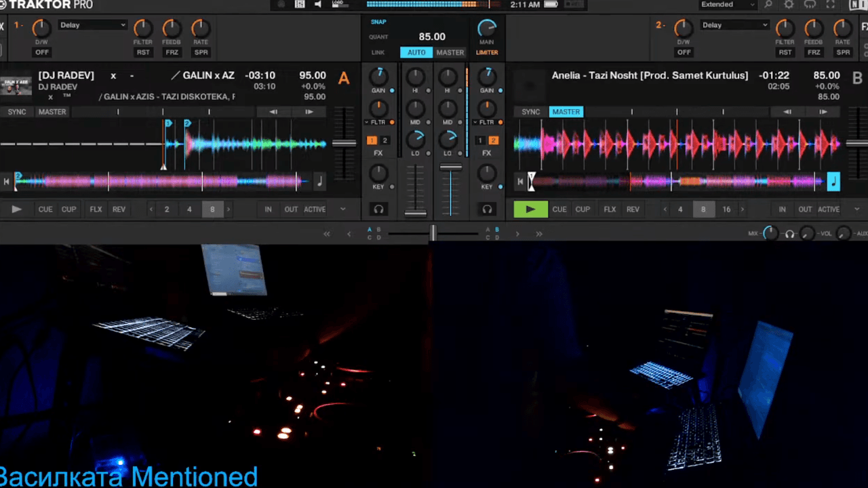Select loop size 16 on Deck B
This screenshot has height=488, width=868.
coord(726,209)
